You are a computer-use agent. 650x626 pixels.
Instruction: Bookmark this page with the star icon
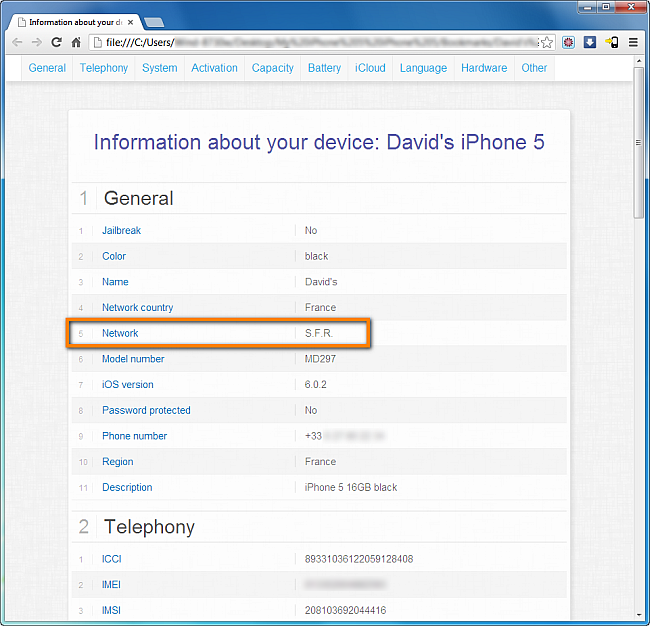(547, 42)
